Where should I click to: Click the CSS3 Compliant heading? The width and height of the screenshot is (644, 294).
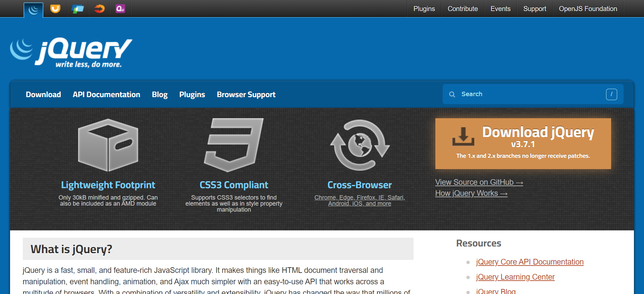234,185
